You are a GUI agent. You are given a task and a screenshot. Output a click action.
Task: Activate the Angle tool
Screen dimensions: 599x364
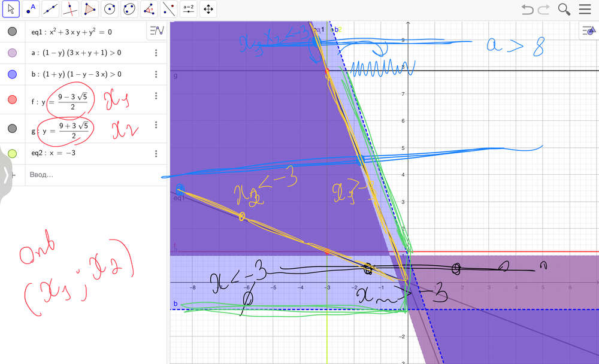click(149, 9)
